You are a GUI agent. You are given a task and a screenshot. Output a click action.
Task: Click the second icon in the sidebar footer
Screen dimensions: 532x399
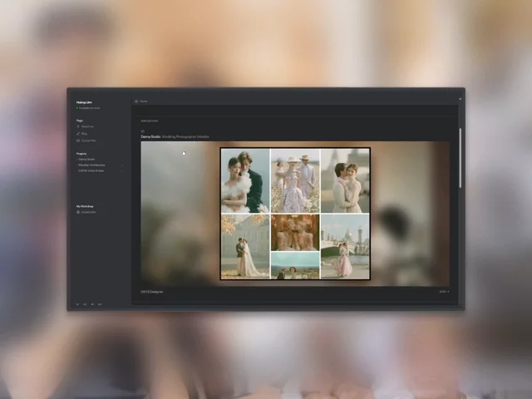85,304
